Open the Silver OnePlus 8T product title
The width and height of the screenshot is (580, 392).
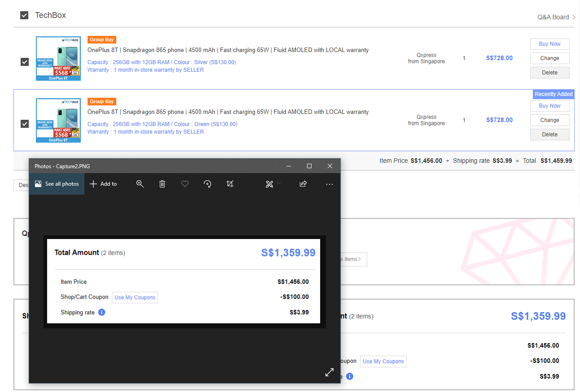pyautogui.click(x=228, y=50)
